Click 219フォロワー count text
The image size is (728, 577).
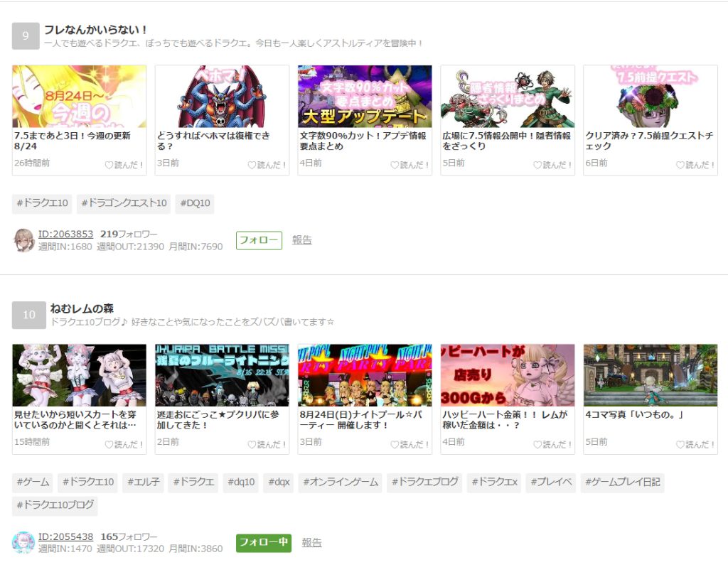[129, 234]
